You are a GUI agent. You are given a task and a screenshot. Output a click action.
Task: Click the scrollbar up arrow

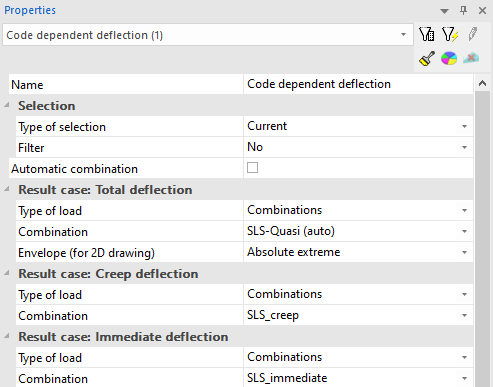[x=482, y=83]
